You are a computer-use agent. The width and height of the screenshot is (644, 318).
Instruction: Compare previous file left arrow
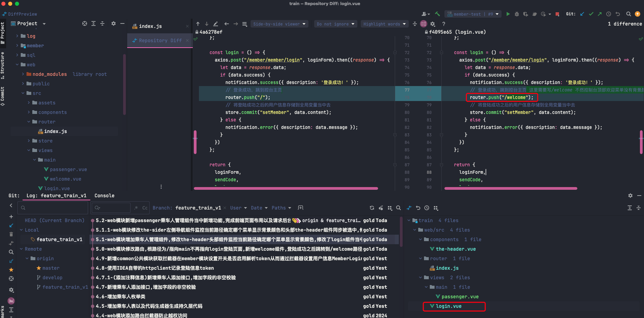coord(227,24)
